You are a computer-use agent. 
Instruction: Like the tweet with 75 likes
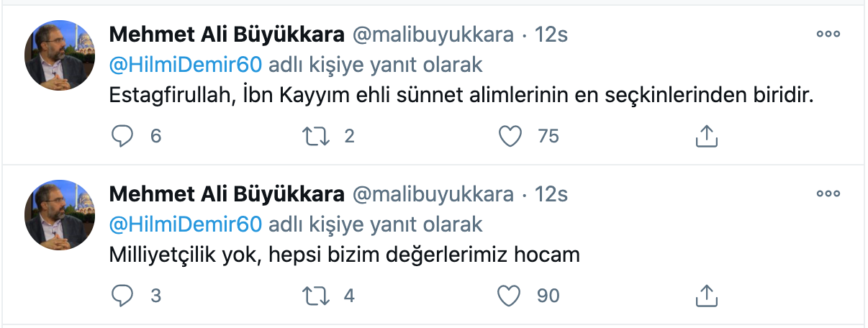[510, 136]
